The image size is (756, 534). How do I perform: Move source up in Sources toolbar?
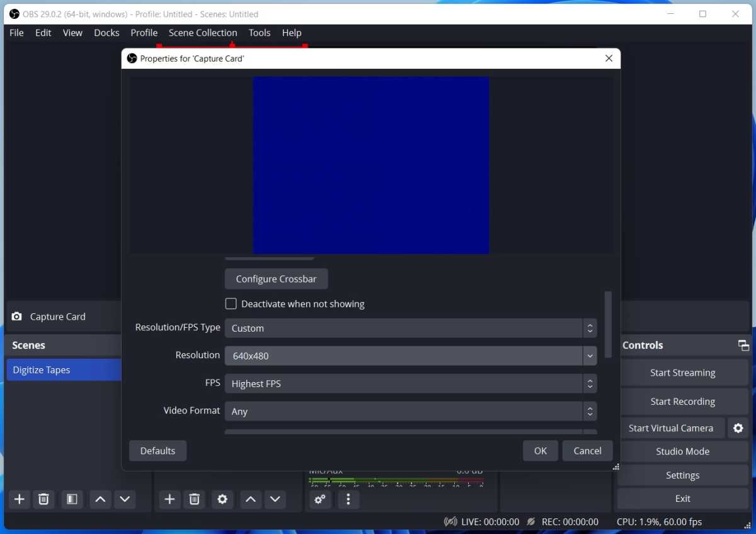pos(251,499)
